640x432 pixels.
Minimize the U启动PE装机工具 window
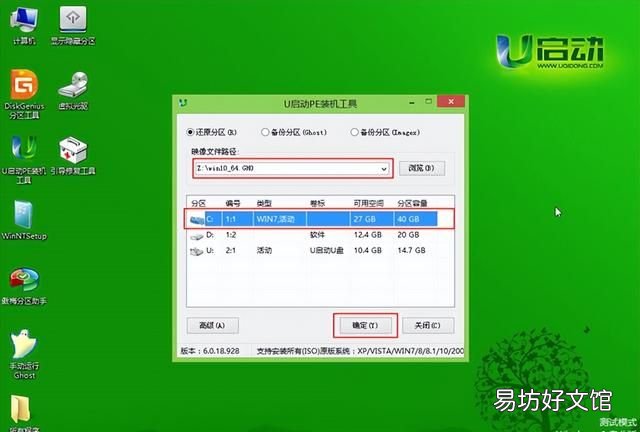[412, 102]
